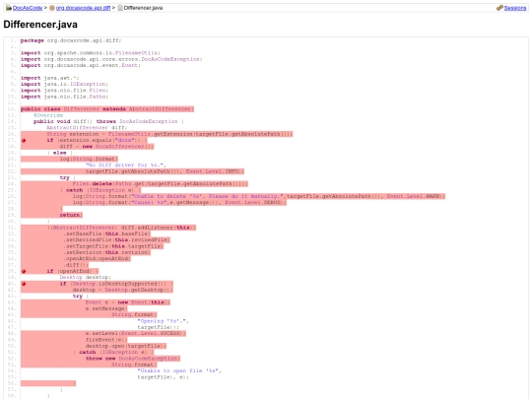Click the Differencer.java page heading

(40, 25)
